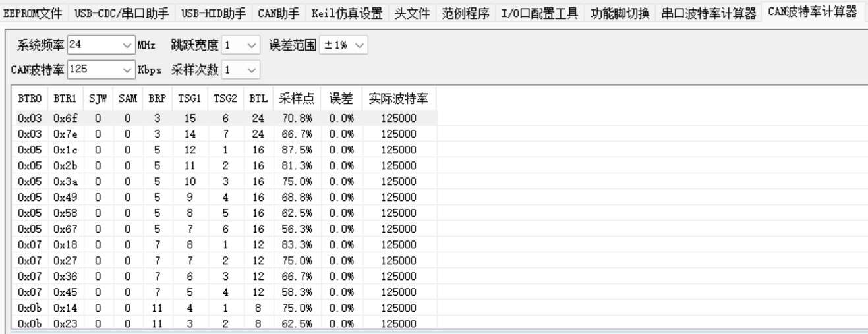Click the TSG1 column header
The image size is (868, 334).
point(191,99)
